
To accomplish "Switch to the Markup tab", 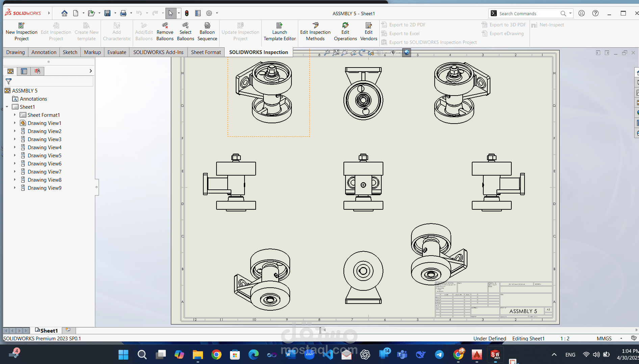I will coord(93,52).
